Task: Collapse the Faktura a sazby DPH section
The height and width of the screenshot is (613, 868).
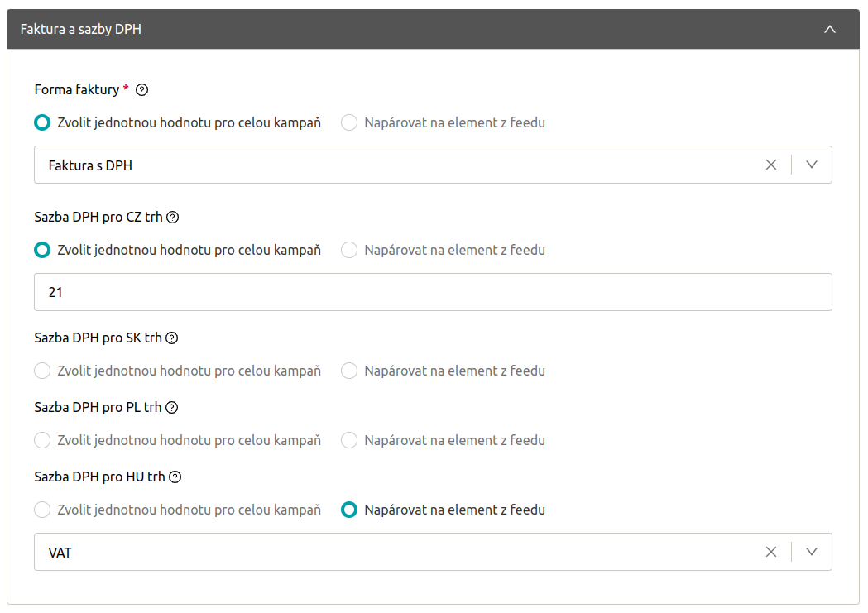Action: (x=830, y=29)
